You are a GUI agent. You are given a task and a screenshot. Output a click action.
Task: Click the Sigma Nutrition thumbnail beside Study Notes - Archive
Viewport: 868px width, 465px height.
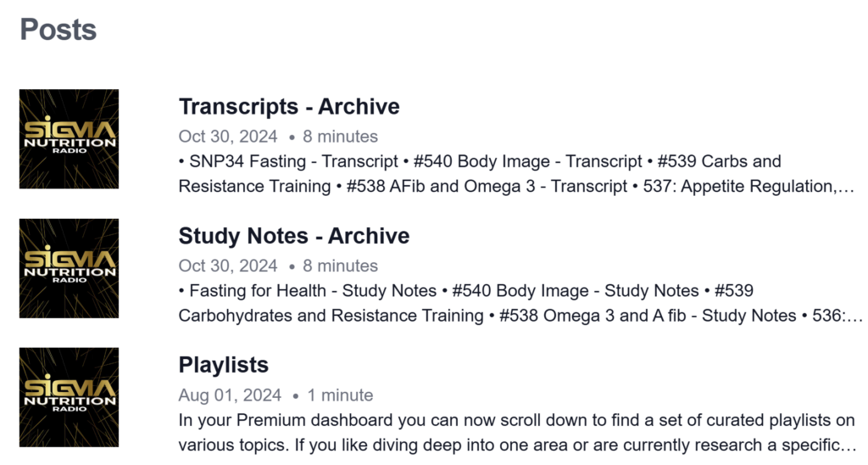point(69,268)
